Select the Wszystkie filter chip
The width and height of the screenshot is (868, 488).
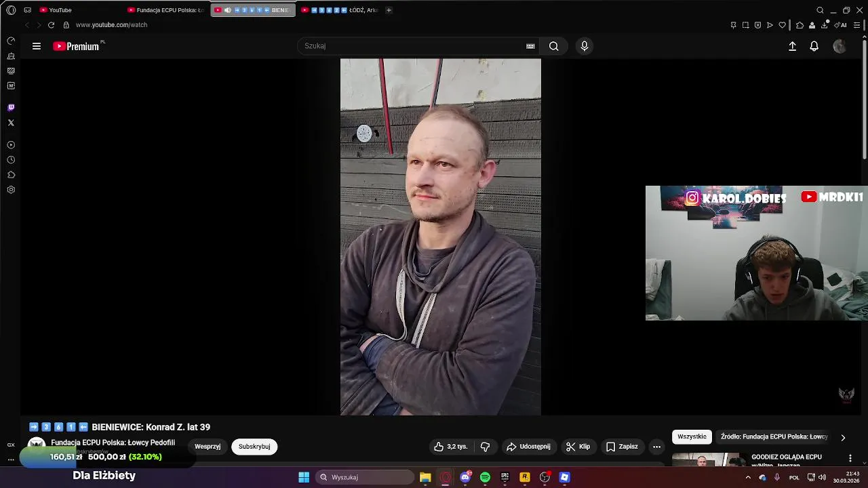tap(692, 436)
